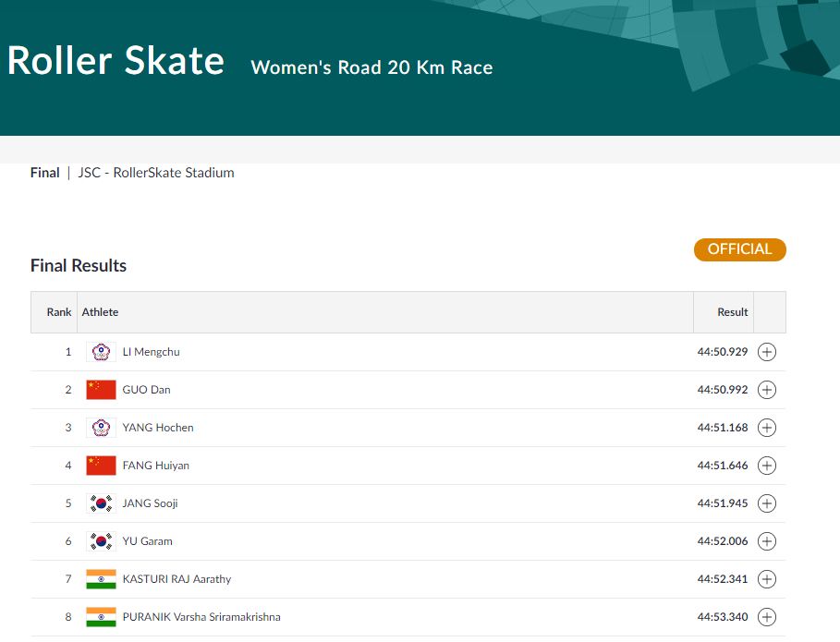Expand details for JANG Sooji's result
This screenshot has height=642, width=840.
point(767,503)
